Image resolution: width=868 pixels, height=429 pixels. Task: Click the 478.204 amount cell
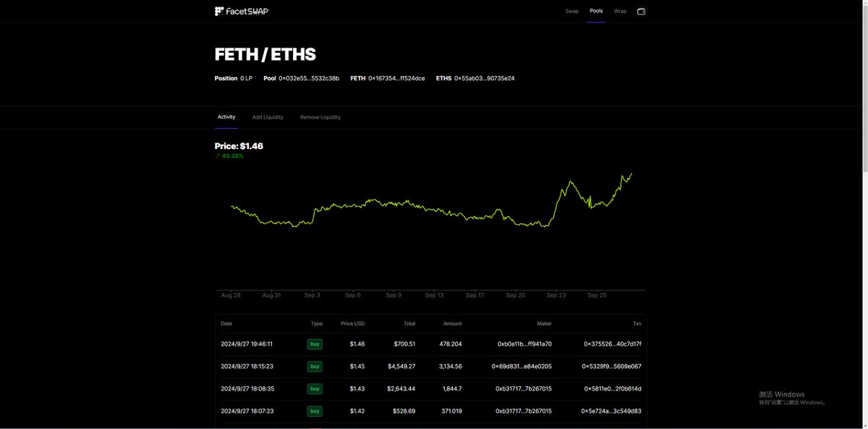(451, 344)
